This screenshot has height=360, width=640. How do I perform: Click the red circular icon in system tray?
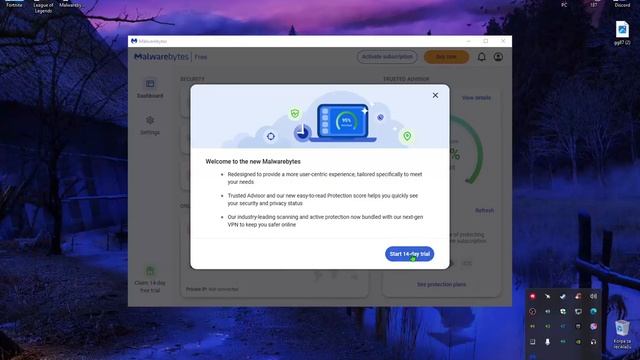tap(532, 296)
